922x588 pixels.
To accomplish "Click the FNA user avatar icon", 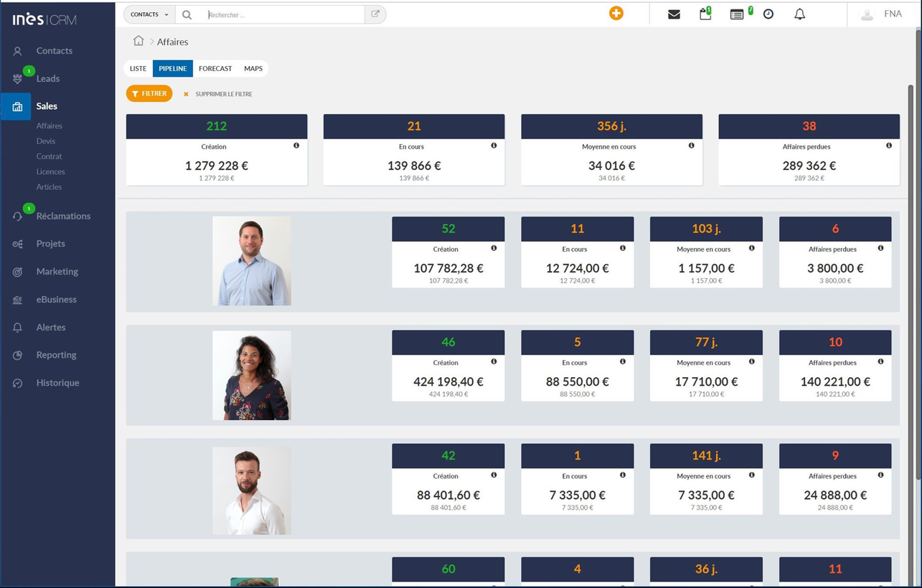I will [x=867, y=14].
